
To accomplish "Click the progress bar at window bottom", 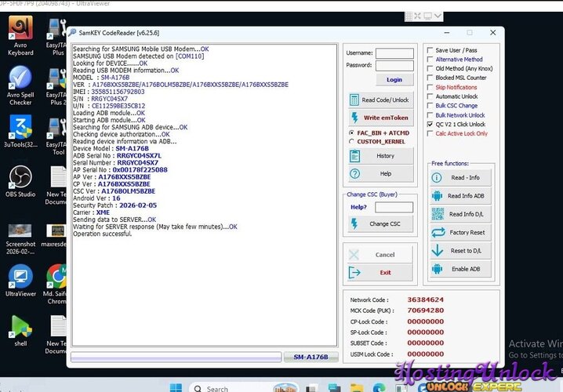I will (x=176, y=357).
